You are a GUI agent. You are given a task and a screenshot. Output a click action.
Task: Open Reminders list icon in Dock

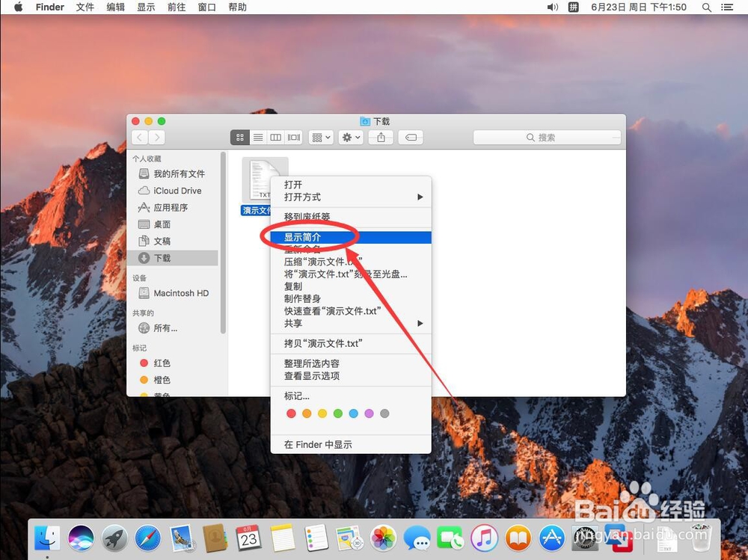pos(316,538)
